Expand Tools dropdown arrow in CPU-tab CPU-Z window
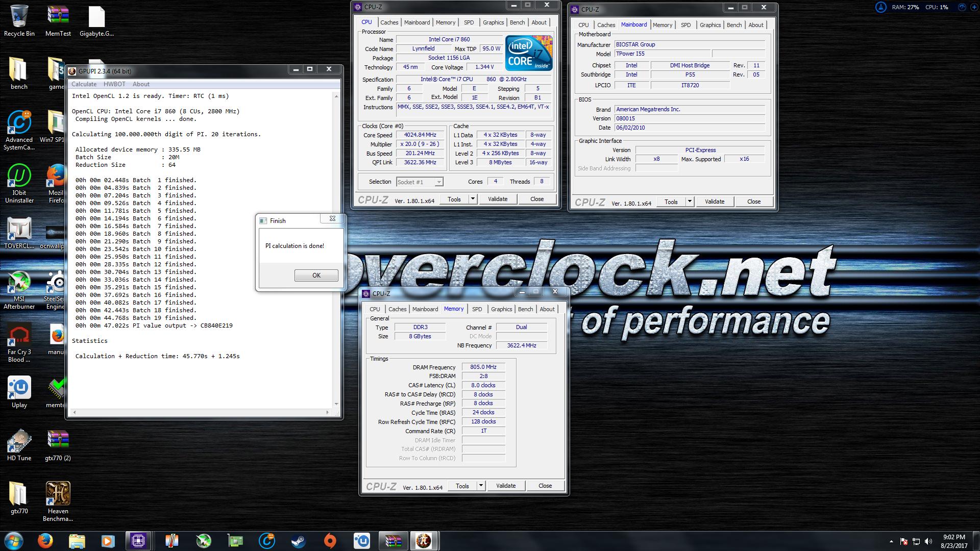This screenshot has height=551, width=980. pyautogui.click(x=473, y=199)
